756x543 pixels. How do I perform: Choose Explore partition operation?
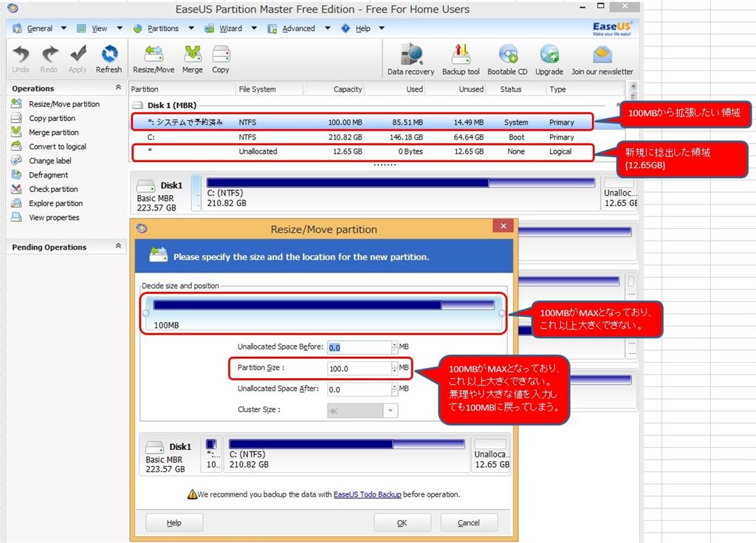(x=55, y=203)
